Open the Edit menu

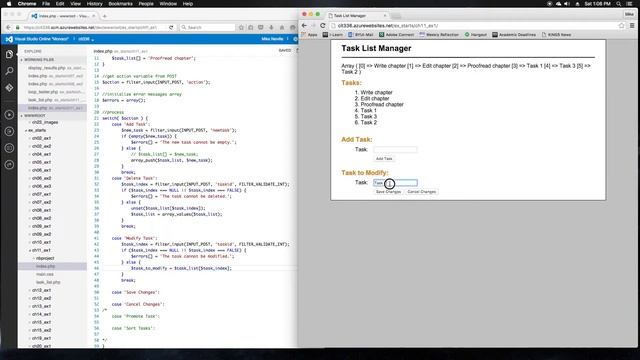pyautogui.click(x=60, y=4)
